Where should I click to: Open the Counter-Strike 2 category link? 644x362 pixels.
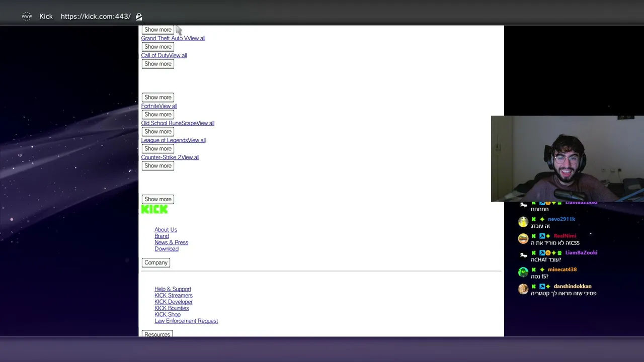[x=161, y=157]
